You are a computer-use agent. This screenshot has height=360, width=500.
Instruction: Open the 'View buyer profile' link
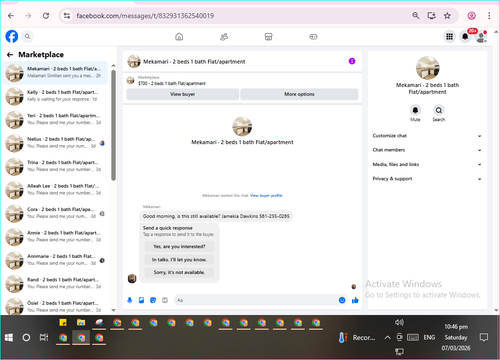(266, 196)
